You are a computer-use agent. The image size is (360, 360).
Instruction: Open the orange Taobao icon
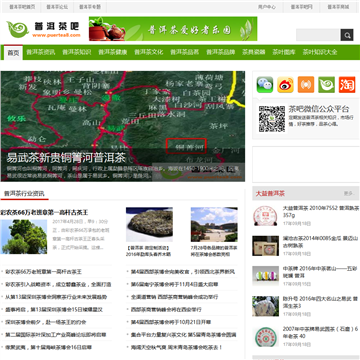pos(347,85)
